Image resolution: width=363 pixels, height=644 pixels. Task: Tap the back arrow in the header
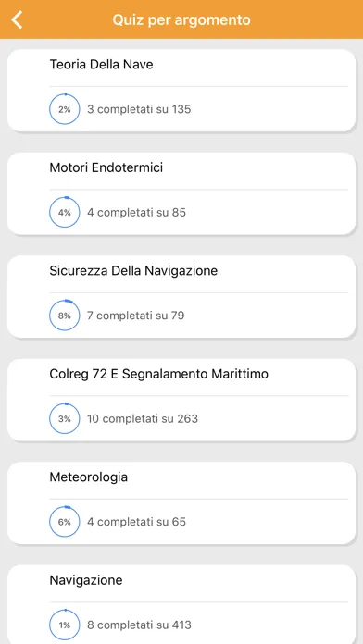(17, 19)
